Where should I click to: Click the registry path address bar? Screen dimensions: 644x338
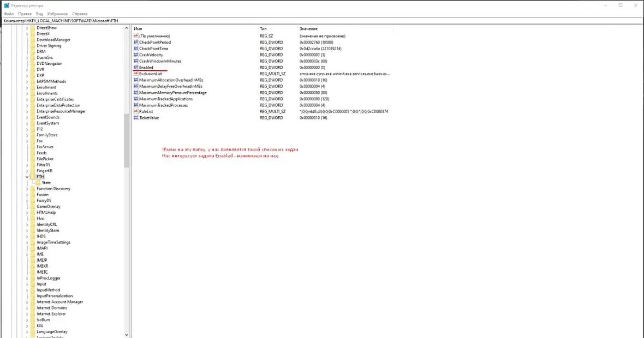point(322,21)
